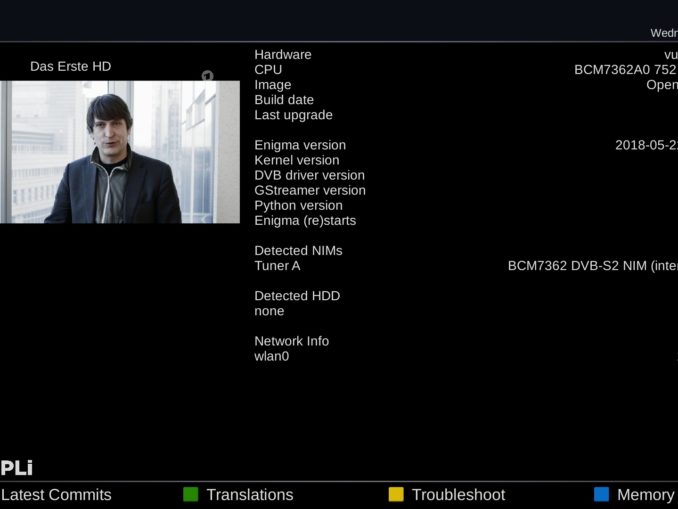The height and width of the screenshot is (509, 678).
Task: Open the Translations label
Action: click(x=250, y=495)
